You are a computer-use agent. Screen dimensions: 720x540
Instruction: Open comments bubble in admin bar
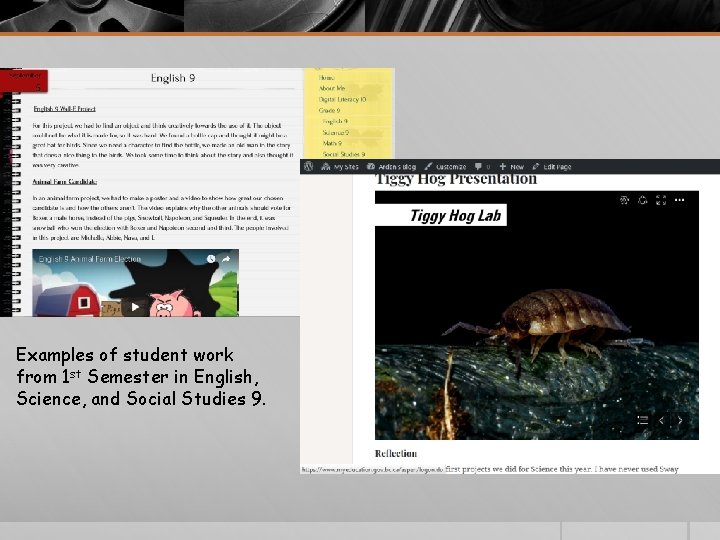pos(482,167)
